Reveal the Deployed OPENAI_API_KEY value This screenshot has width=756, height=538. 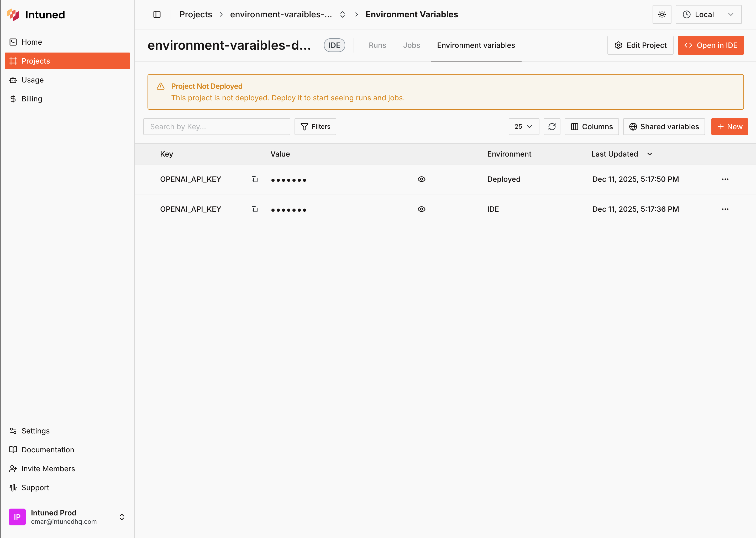click(x=421, y=179)
